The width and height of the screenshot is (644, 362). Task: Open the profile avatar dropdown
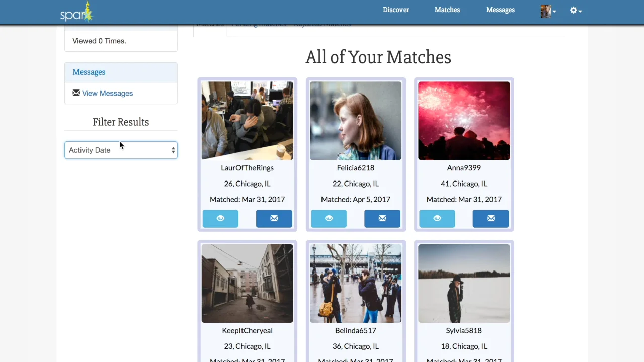(x=548, y=11)
